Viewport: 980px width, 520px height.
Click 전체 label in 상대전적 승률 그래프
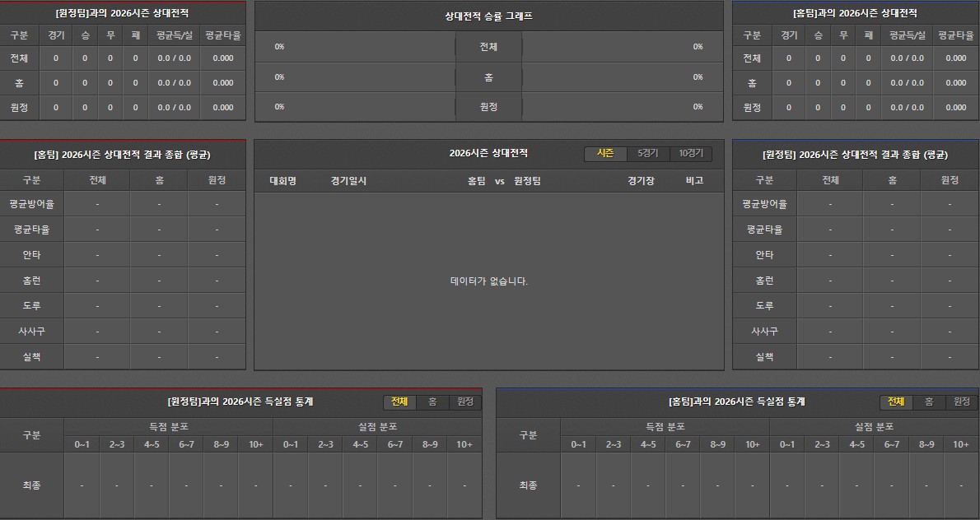click(x=488, y=47)
